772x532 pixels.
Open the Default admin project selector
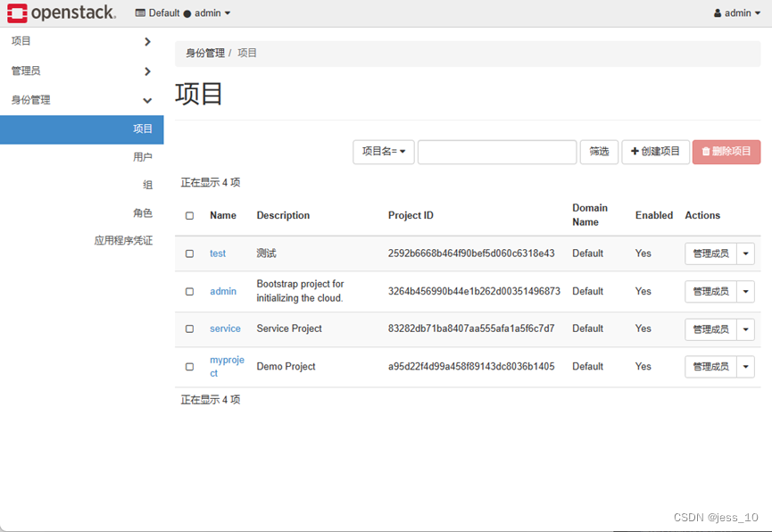click(x=183, y=12)
